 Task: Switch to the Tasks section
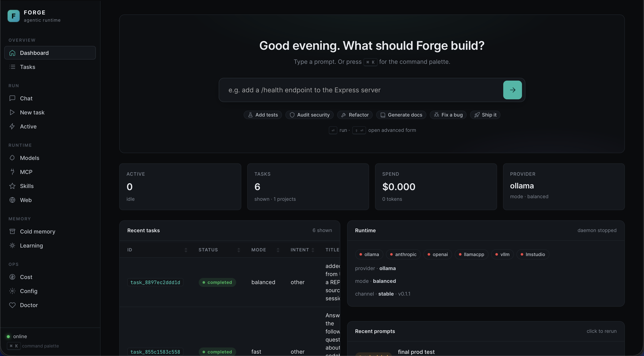pyautogui.click(x=27, y=67)
